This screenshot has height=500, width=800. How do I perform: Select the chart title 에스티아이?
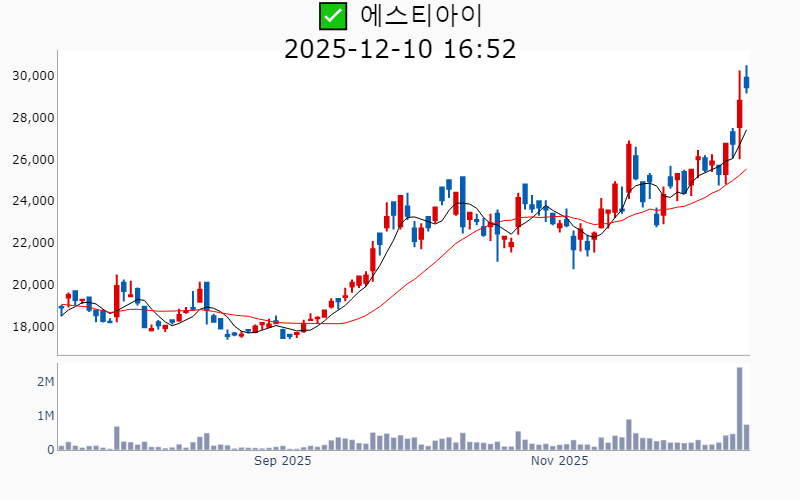420,16
